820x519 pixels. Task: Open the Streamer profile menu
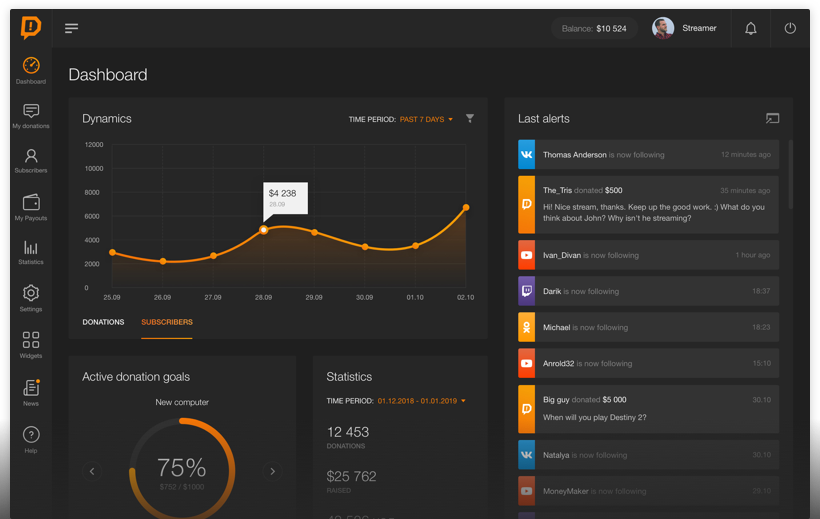tap(685, 28)
